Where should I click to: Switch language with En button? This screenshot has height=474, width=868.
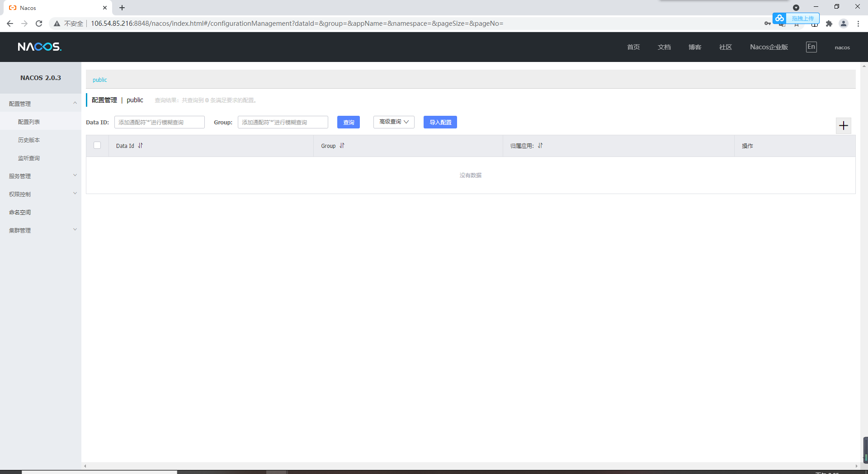coord(811,47)
